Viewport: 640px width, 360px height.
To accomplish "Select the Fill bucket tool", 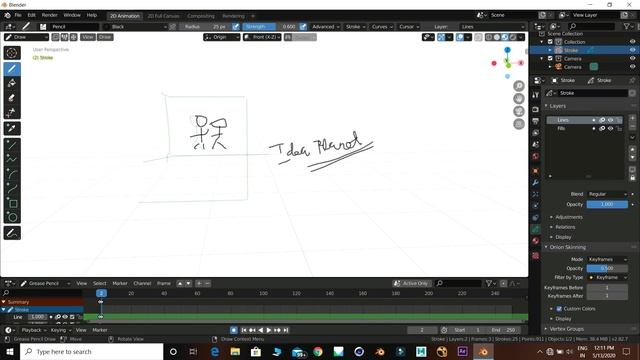I will coord(12,83).
